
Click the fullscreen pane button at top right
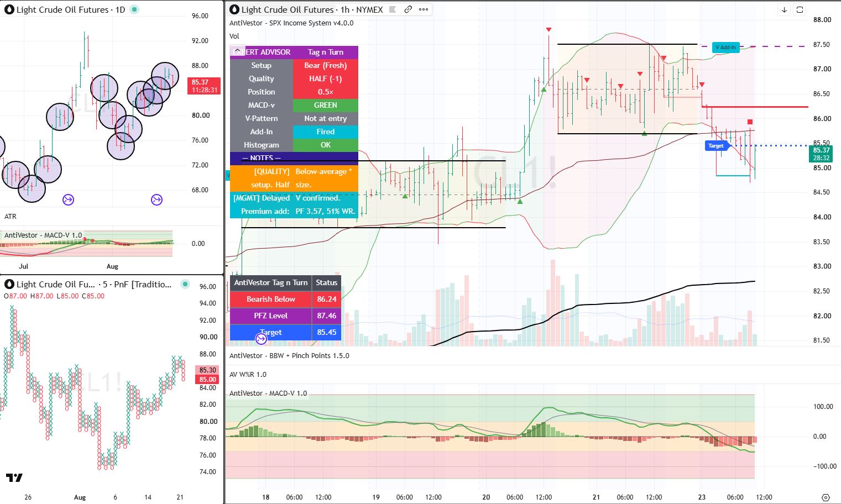[x=800, y=9]
